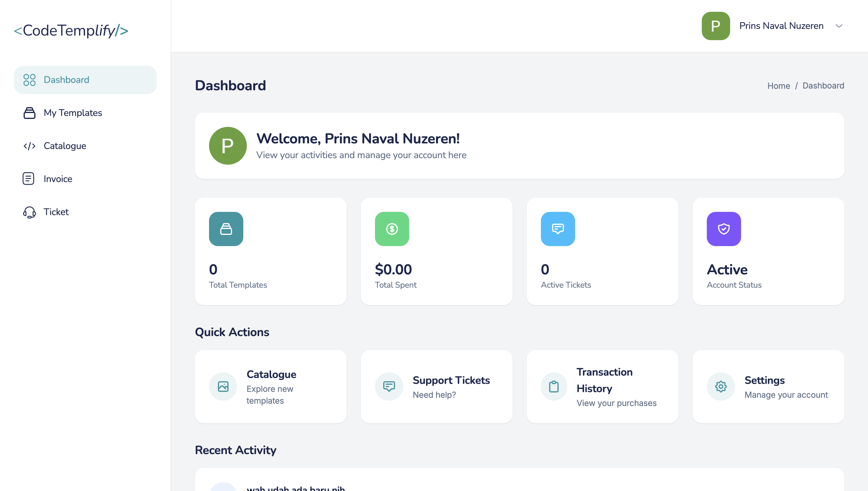Viewport: 868px width, 491px height.
Task: Select the Dashboard grid icon in sidebar
Action: coord(30,80)
